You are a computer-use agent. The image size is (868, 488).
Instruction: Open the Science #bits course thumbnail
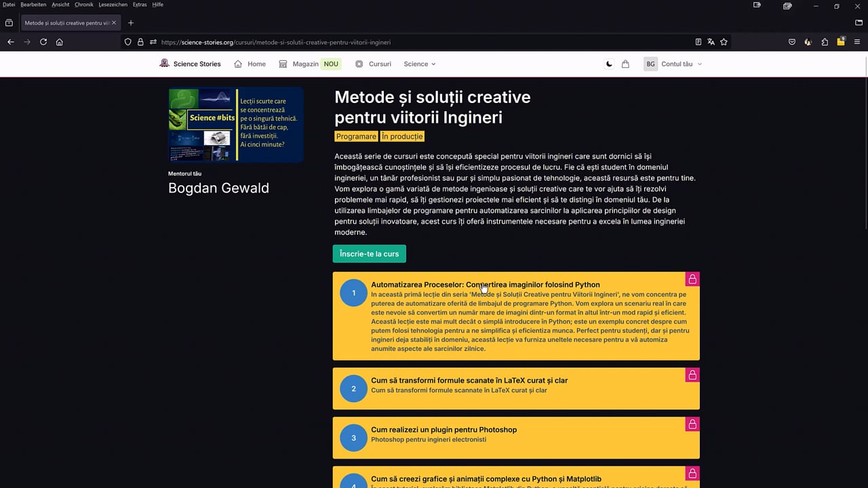[x=235, y=125]
